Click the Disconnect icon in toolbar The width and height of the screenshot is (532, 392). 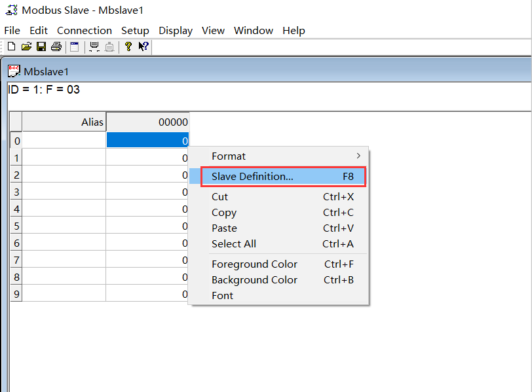(109, 46)
